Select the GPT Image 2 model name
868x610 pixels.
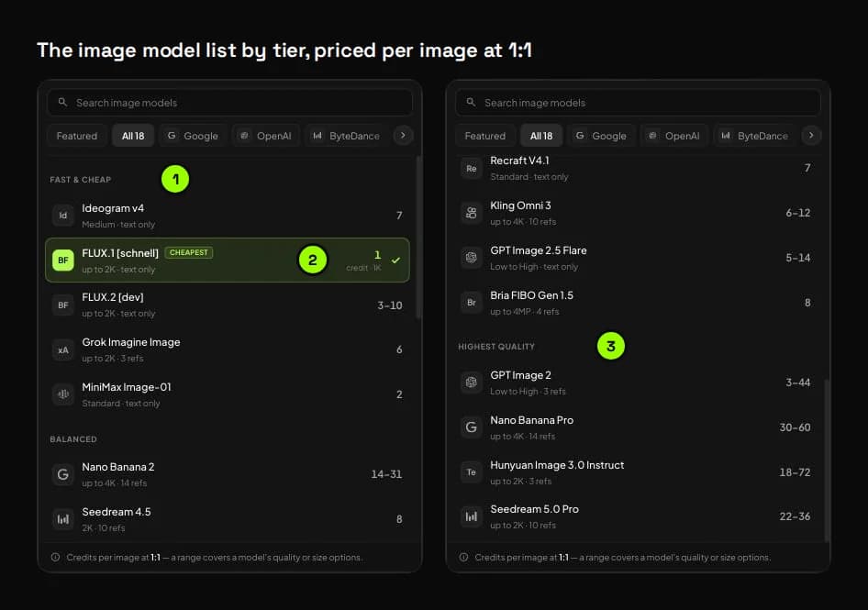pyautogui.click(x=521, y=375)
